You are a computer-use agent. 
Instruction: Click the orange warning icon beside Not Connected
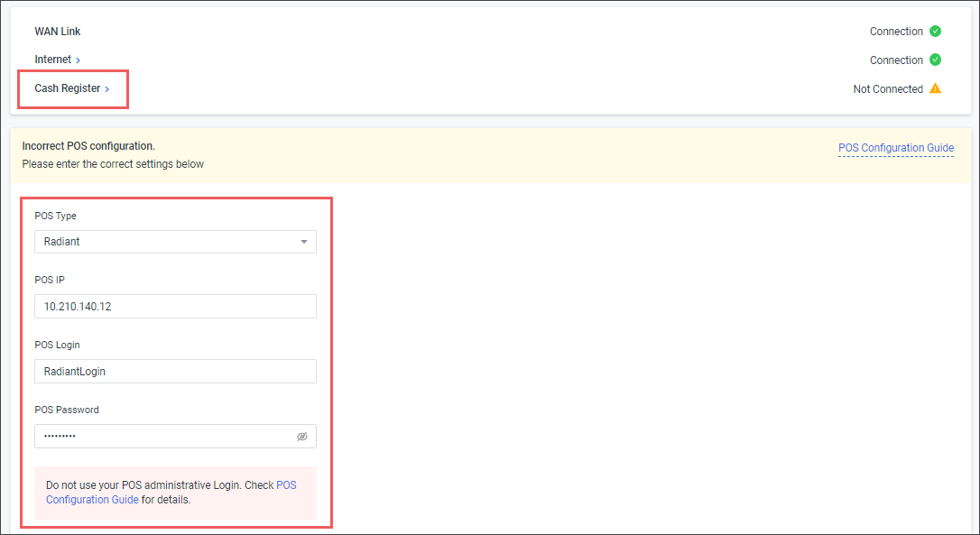tap(935, 89)
